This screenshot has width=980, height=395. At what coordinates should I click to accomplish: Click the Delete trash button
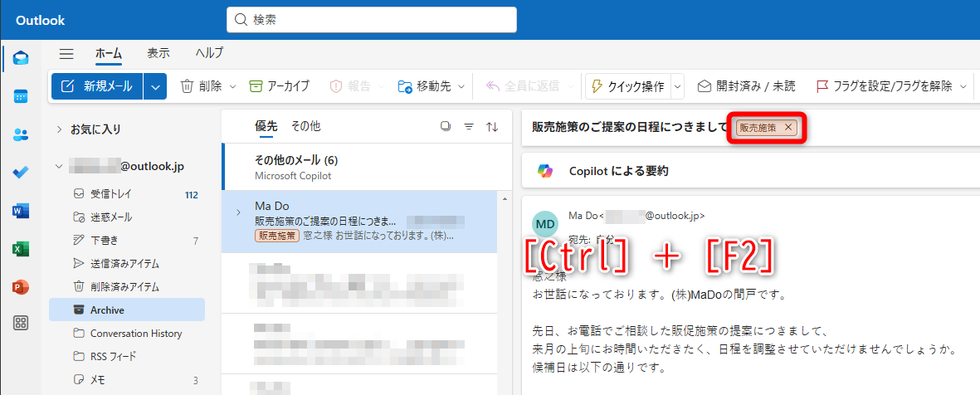(202, 86)
